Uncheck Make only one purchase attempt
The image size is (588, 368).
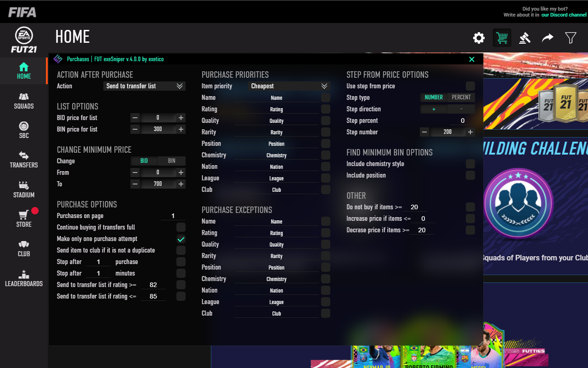(x=181, y=238)
